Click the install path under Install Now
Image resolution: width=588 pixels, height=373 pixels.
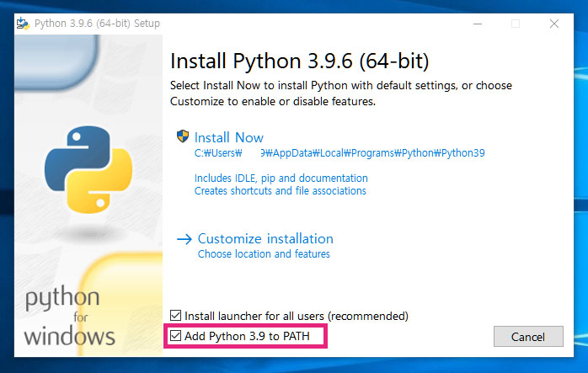click(339, 153)
